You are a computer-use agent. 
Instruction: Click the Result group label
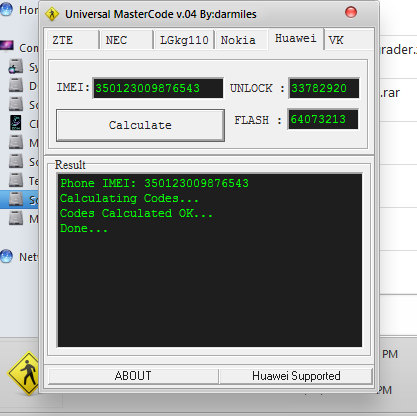point(70,165)
